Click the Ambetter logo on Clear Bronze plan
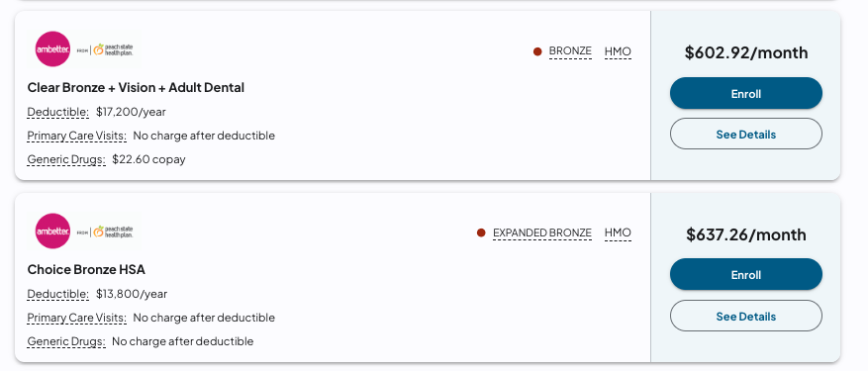Screen dimensions: 868x371 83,49
